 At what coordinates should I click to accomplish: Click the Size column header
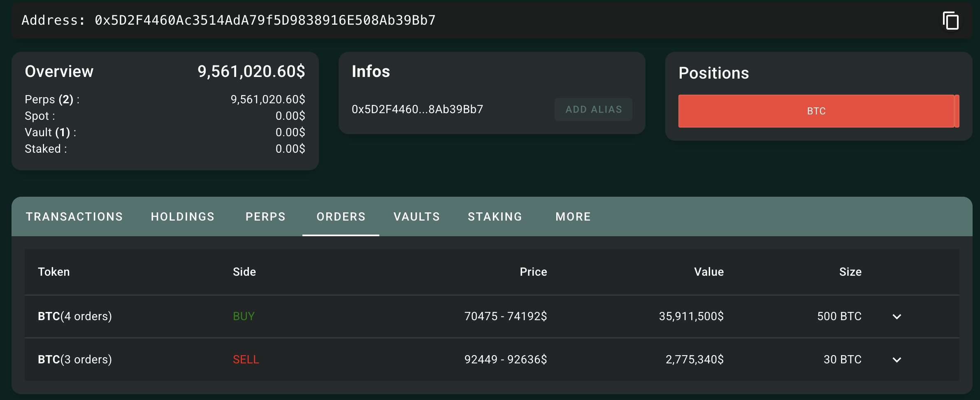pos(850,272)
